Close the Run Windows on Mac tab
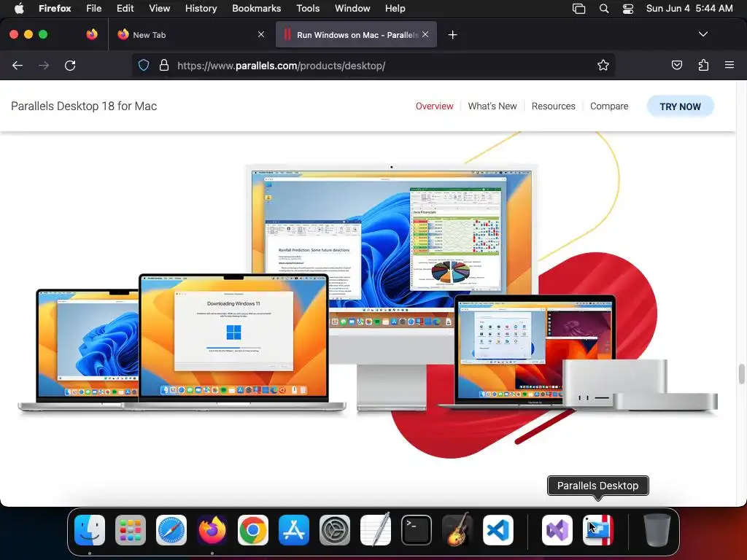The width and height of the screenshot is (747, 560). tap(425, 34)
